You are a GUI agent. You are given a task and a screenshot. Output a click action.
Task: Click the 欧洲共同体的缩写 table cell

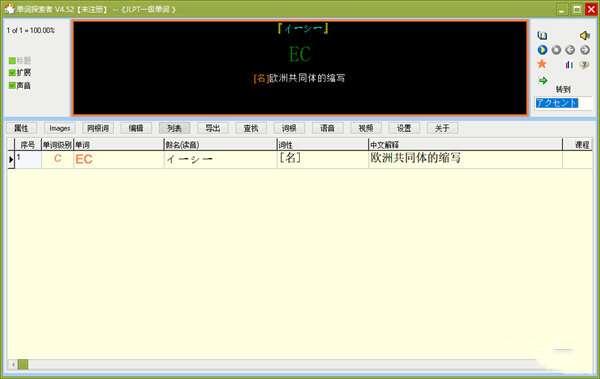point(465,159)
